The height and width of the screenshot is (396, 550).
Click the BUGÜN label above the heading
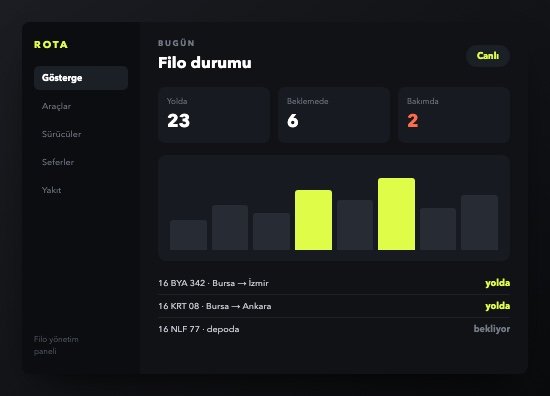(x=176, y=43)
